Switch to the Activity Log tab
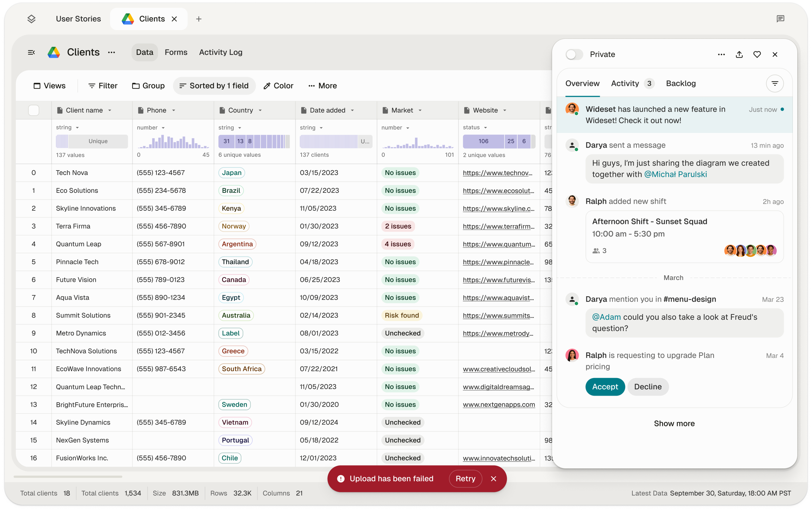Screen dimensions: 812x511 (x=220, y=52)
